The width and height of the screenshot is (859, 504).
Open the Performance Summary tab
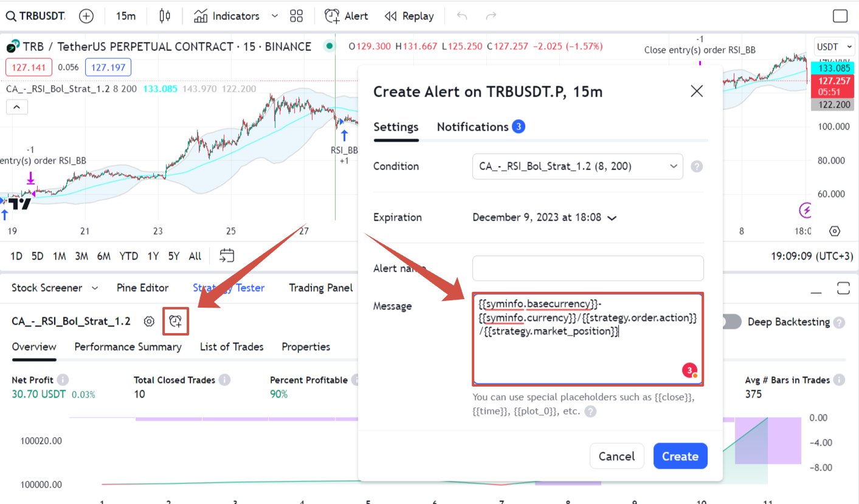point(128,347)
